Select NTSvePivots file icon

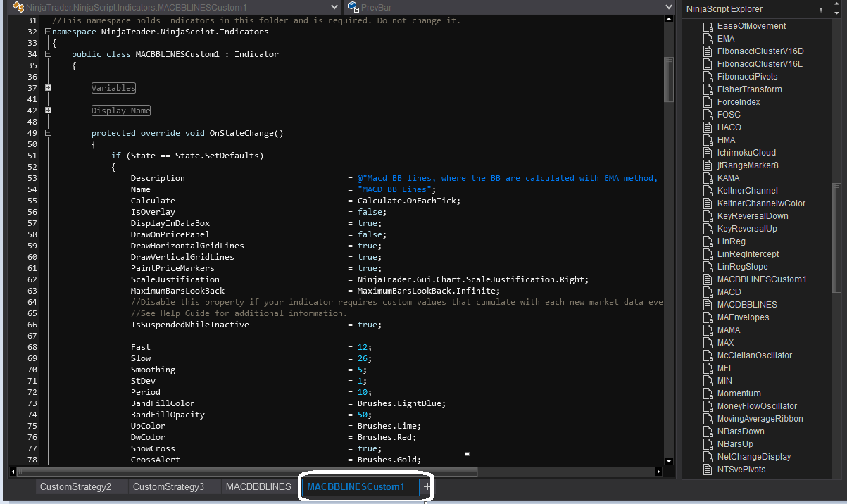point(708,470)
